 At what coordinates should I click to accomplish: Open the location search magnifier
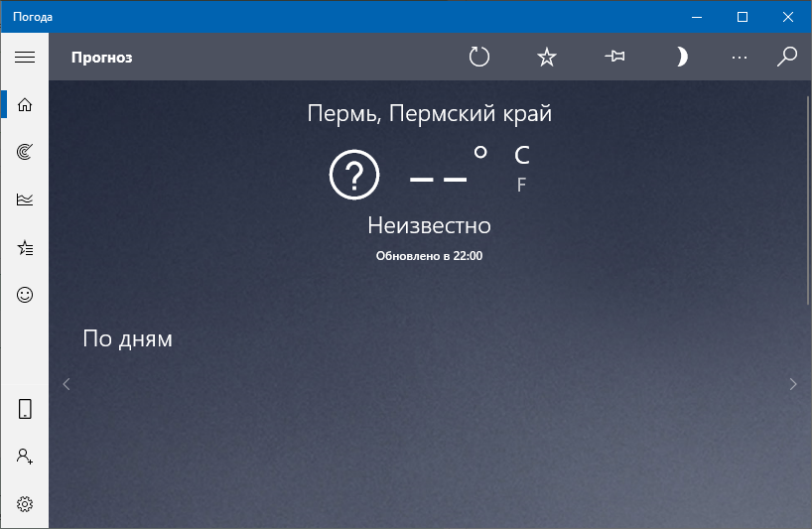pos(786,57)
